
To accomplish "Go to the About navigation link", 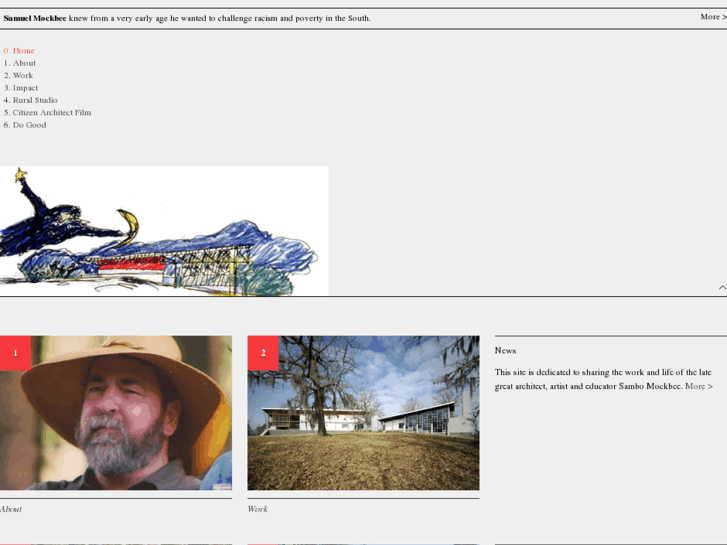I will [19, 63].
